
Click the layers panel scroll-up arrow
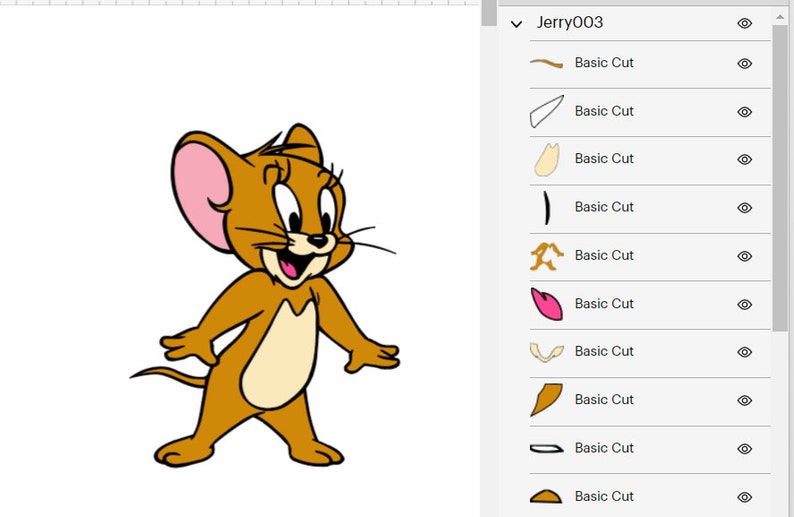(x=780, y=18)
